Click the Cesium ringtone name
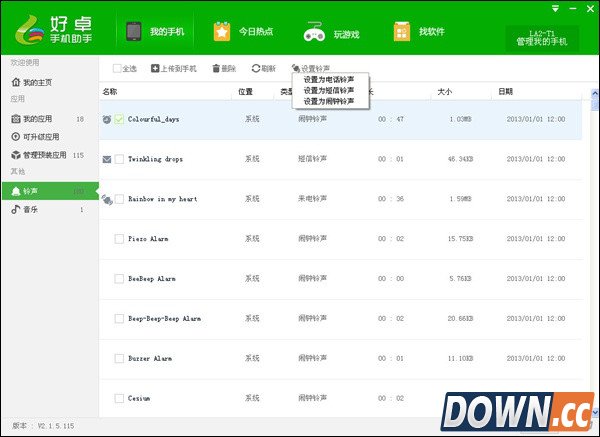The image size is (600, 437). tap(139, 398)
